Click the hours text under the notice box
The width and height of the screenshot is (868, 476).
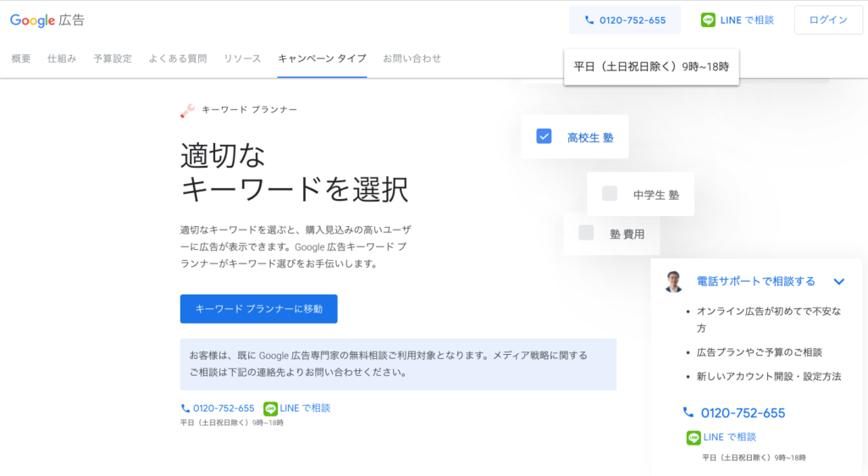[231, 423]
